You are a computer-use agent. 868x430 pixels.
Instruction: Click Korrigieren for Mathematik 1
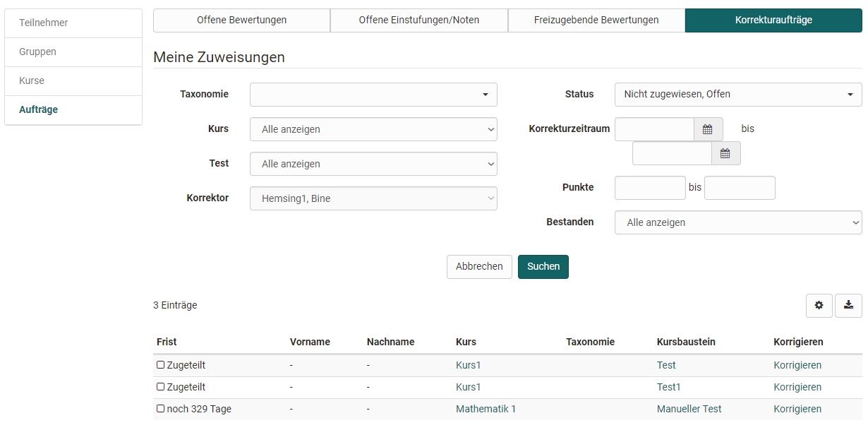[x=797, y=408]
